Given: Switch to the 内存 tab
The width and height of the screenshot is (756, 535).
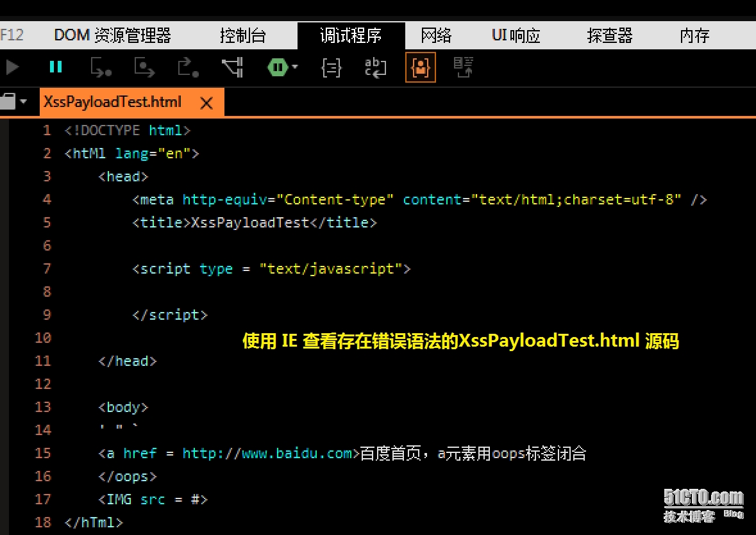Looking at the screenshot, I should click(x=695, y=35).
